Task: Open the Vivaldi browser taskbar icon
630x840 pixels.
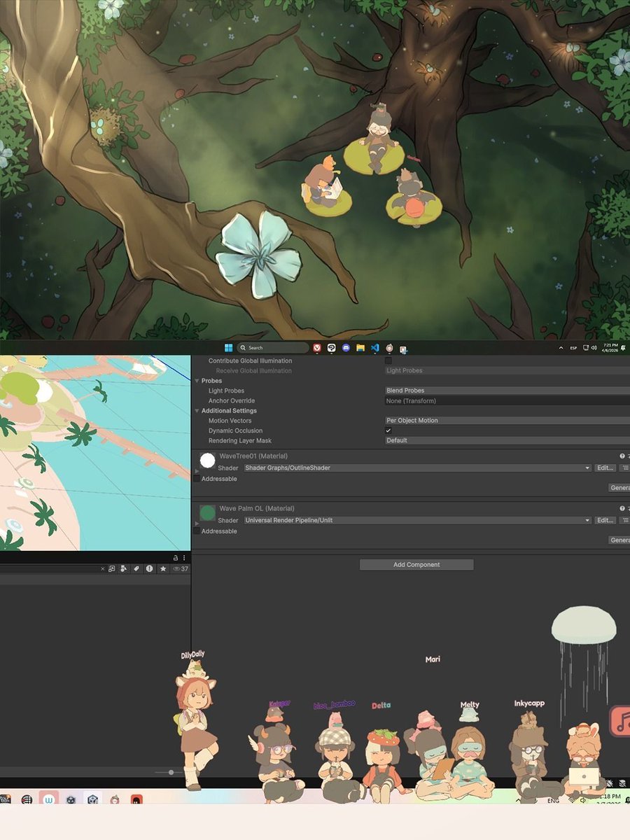Action: coord(317,347)
